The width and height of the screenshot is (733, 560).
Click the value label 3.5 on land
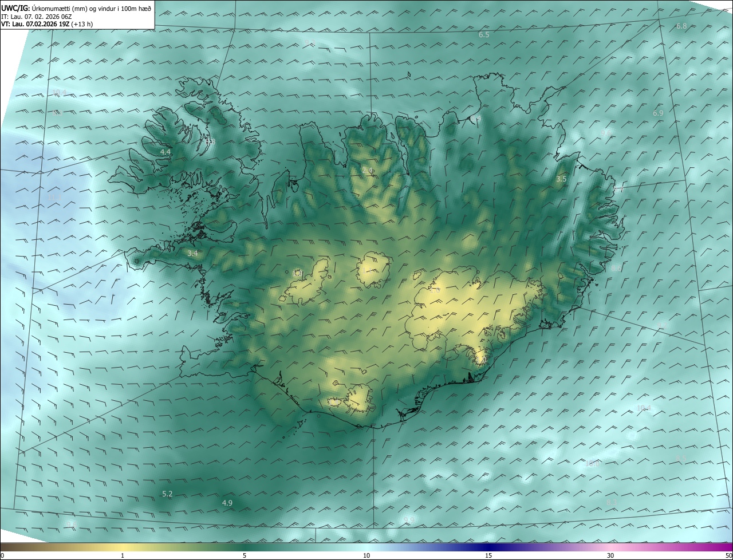[x=561, y=179]
